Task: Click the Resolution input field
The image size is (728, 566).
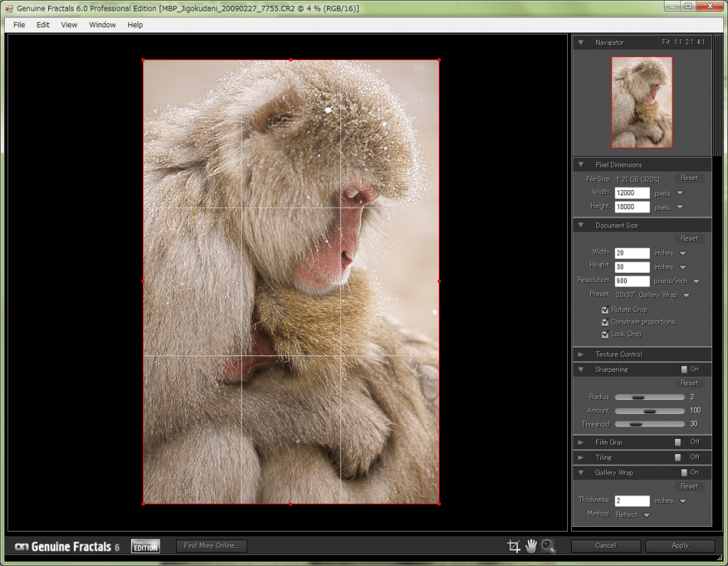Action: click(x=632, y=281)
